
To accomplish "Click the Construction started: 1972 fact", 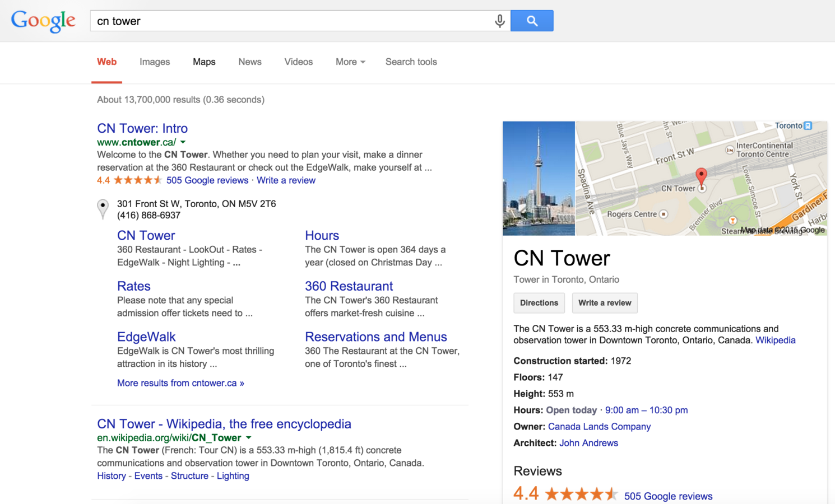I will pyautogui.click(x=572, y=361).
